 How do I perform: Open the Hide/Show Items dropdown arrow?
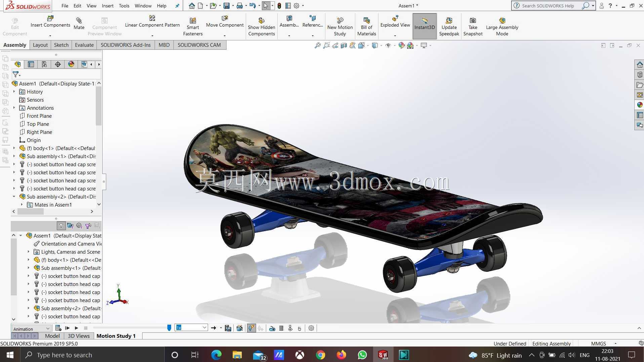[x=394, y=45]
